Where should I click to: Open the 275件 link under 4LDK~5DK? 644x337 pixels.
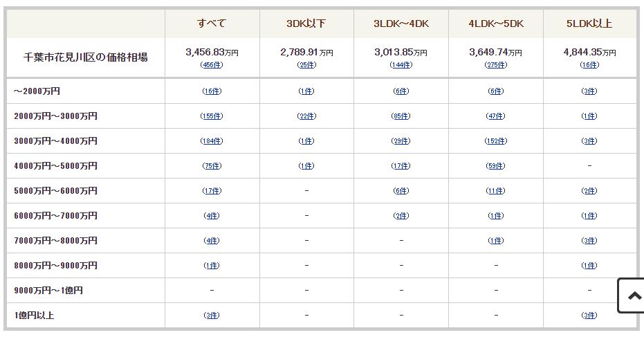496,65
